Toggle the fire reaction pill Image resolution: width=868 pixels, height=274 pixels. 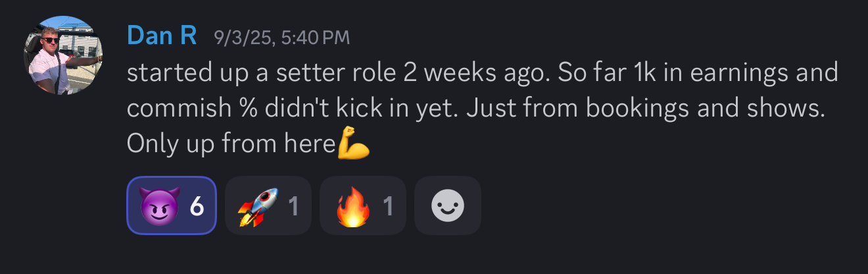tap(362, 205)
